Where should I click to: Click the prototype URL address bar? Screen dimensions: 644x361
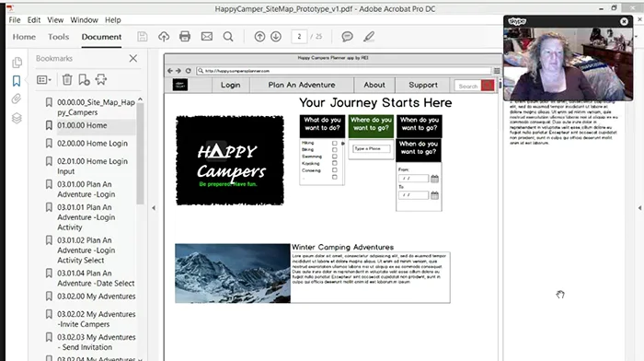(344, 71)
